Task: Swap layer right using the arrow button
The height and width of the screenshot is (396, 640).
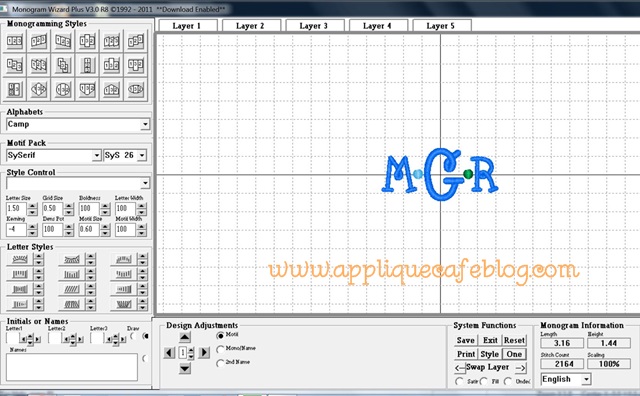Action: [520, 368]
